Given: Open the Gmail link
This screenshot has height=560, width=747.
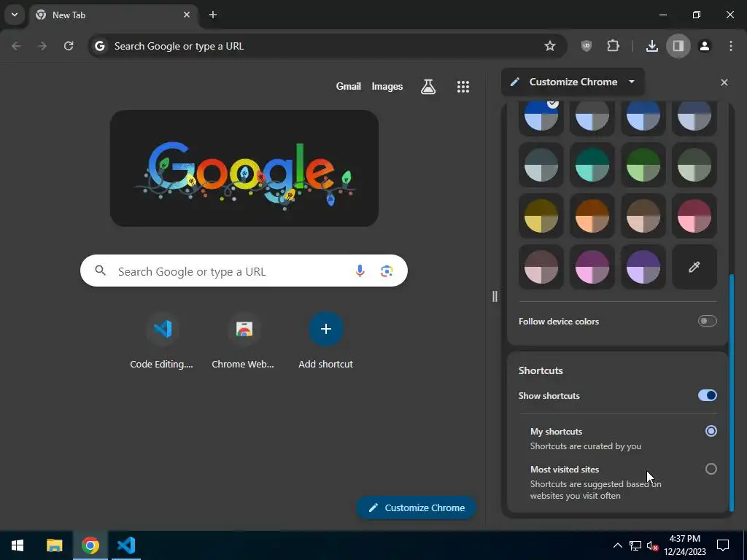Looking at the screenshot, I should tap(348, 86).
